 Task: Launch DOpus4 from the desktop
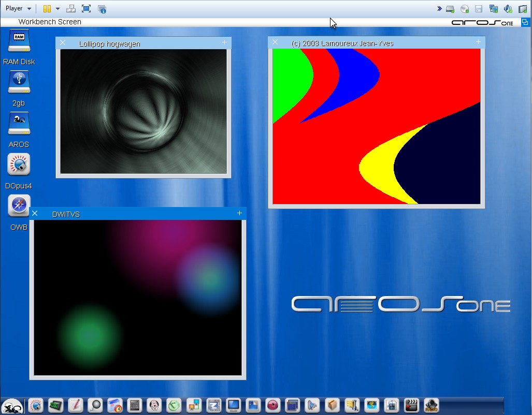point(19,165)
